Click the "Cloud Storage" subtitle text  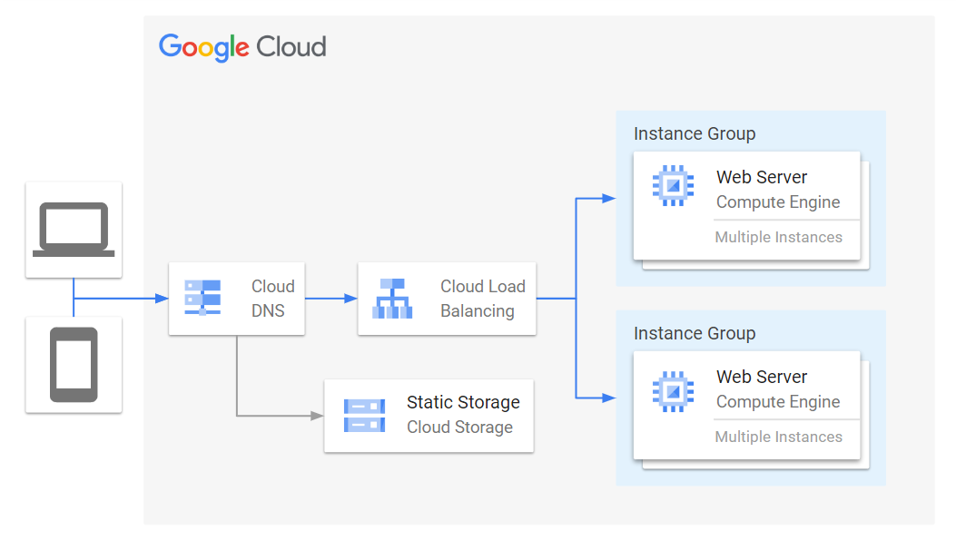click(459, 427)
